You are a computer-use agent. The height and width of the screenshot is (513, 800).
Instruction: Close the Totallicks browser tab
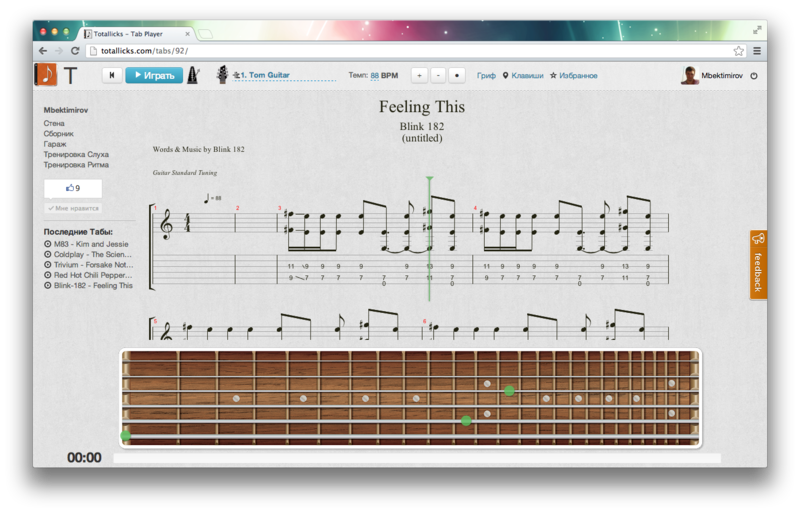[x=187, y=34]
